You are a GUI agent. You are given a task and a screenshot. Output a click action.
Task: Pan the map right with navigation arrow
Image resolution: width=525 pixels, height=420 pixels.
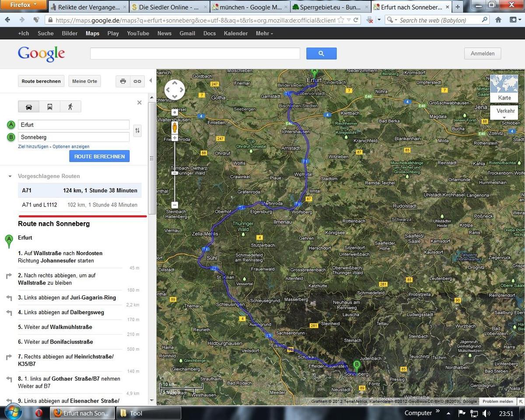[182, 90]
